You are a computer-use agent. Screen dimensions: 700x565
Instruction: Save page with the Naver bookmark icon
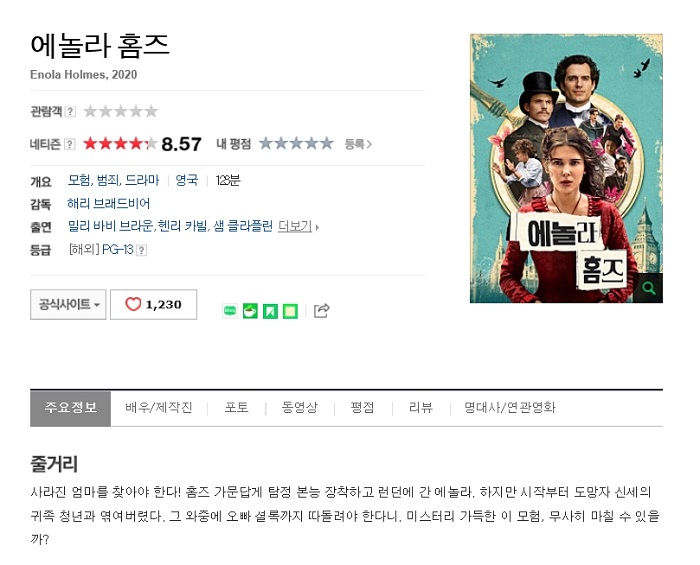point(270,311)
